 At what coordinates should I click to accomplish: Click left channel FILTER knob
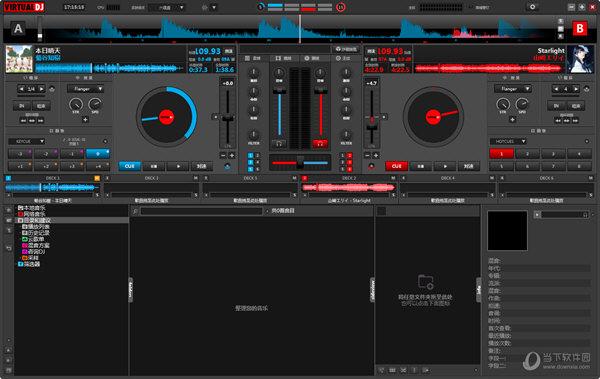[x=253, y=135]
